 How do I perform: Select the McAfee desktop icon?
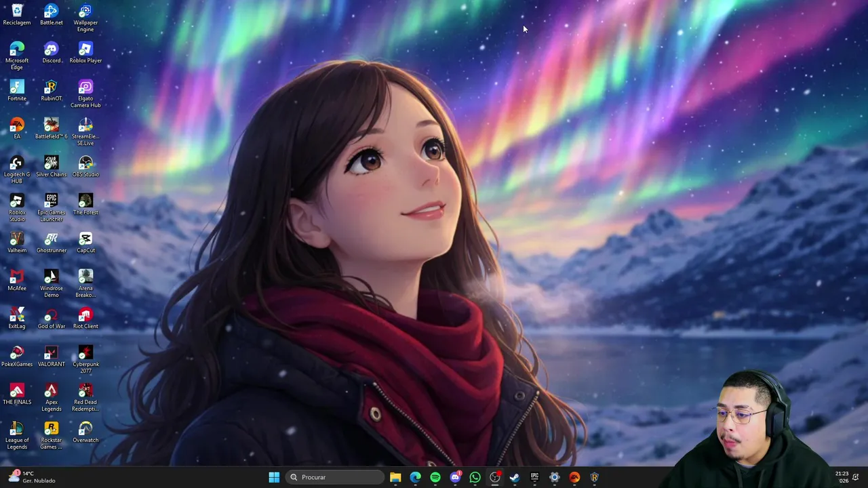[17, 281]
